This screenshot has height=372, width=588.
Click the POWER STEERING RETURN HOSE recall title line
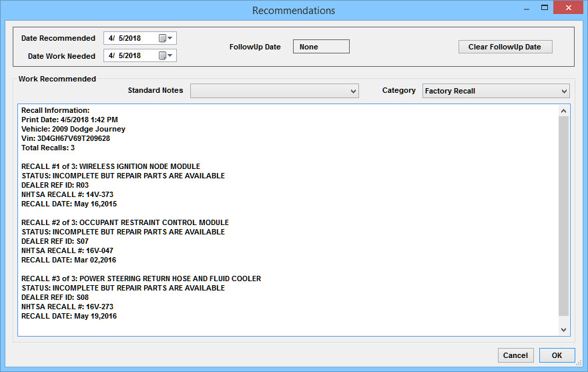141,278
